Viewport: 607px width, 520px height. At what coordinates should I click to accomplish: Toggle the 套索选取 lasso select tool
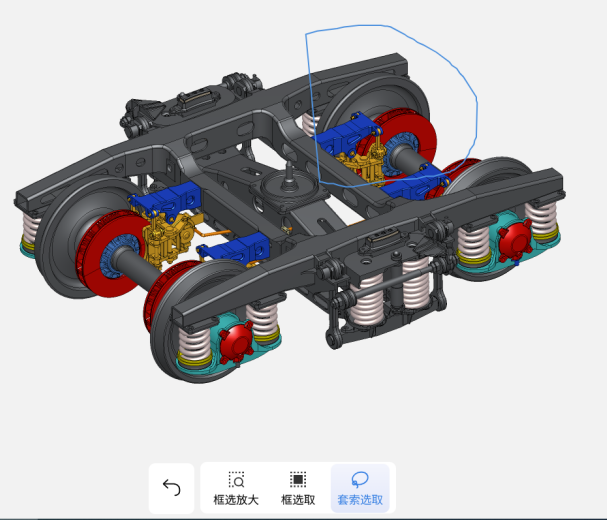coord(360,488)
